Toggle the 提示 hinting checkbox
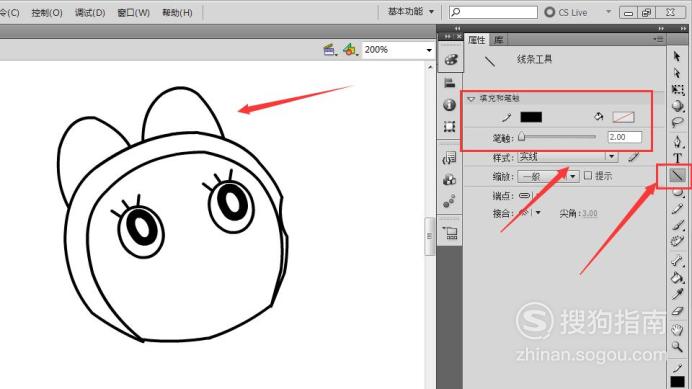This screenshot has height=389, width=692. tap(588, 175)
